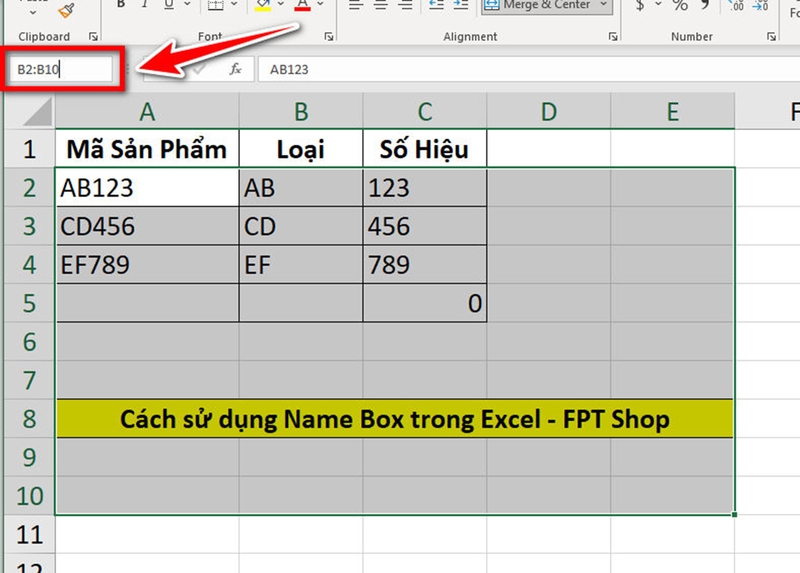
Task: Select cell containing "EF789"
Action: point(147,264)
